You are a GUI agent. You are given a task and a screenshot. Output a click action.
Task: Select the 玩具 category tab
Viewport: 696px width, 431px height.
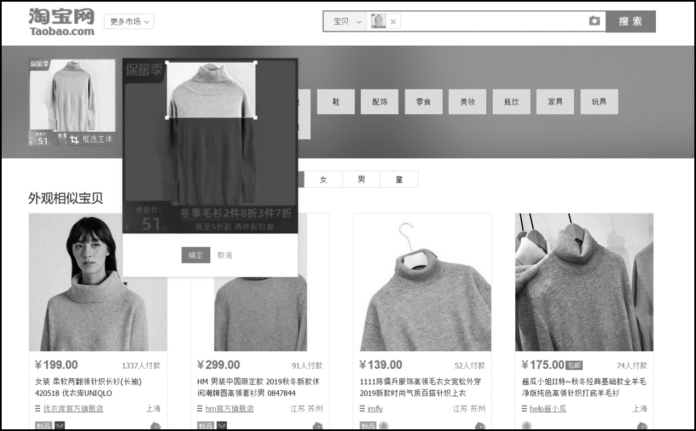[598, 101]
